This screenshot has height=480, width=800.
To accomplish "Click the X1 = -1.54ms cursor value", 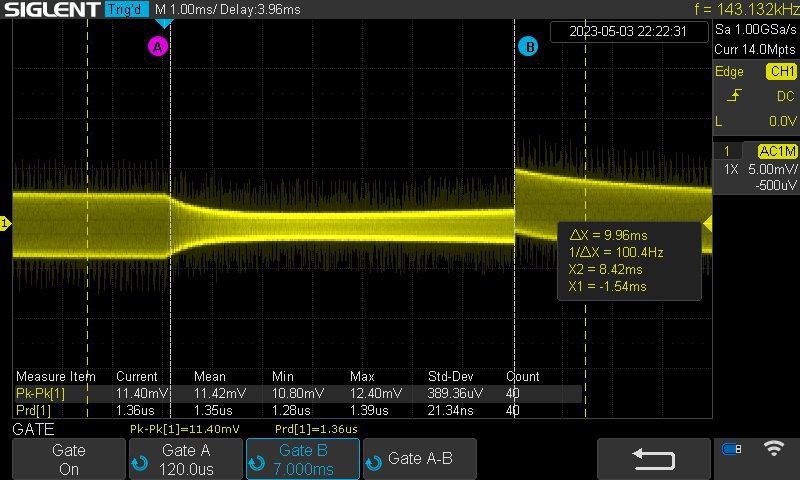I will click(x=607, y=286).
